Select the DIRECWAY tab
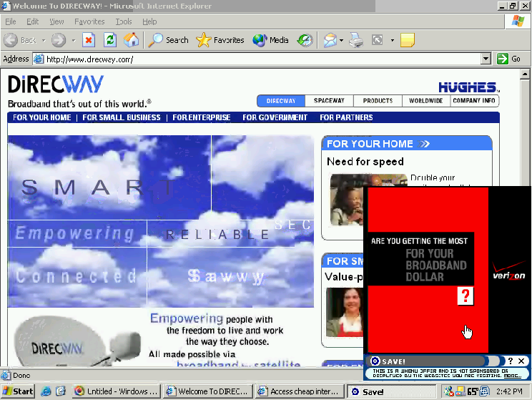 point(281,101)
